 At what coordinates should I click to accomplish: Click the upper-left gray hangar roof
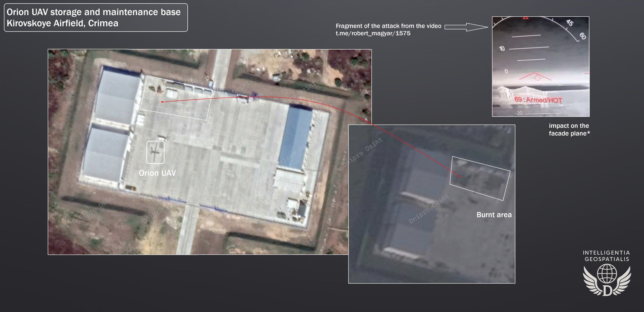pyautogui.click(x=117, y=96)
